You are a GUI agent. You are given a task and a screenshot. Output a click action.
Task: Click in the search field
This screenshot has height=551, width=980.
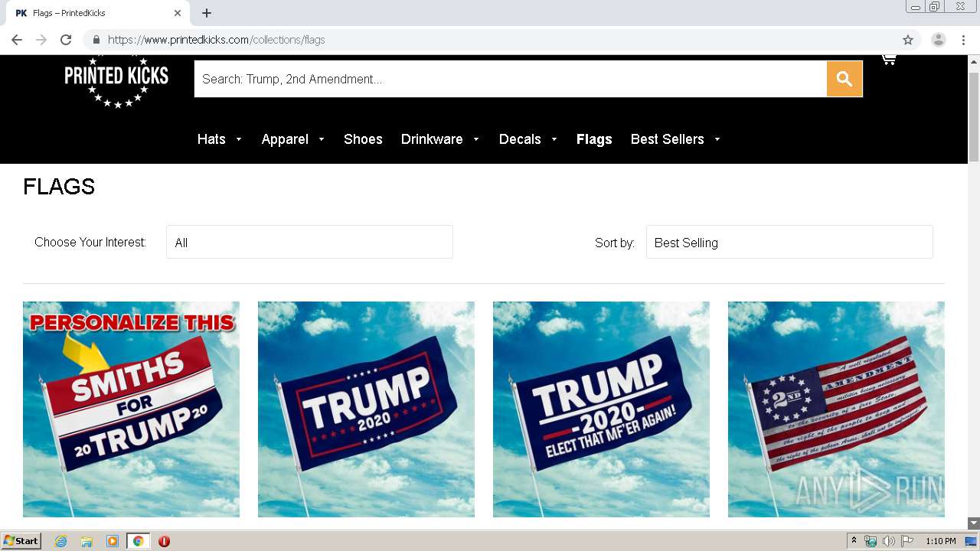510,79
